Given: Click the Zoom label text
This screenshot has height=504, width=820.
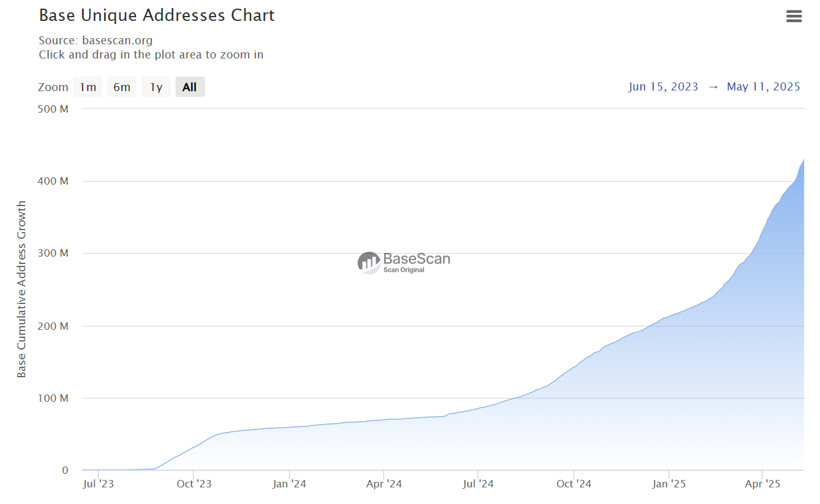Looking at the screenshot, I should coord(53,87).
